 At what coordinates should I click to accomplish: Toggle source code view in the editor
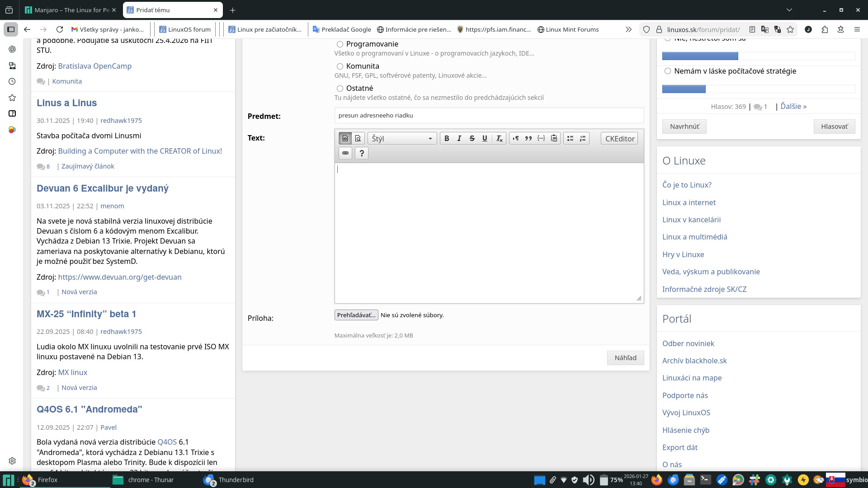(x=345, y=139)
